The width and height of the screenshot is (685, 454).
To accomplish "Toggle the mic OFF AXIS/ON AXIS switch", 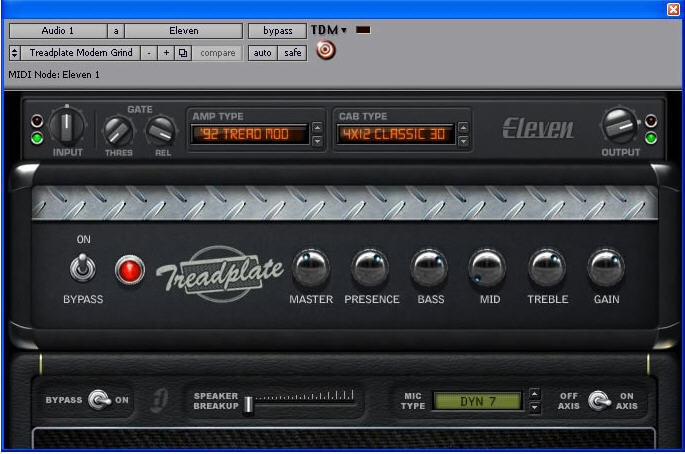I will point(599,401).
